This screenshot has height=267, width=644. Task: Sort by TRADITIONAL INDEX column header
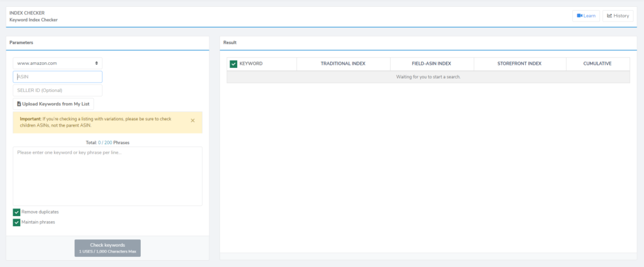(x=343, y=64)
